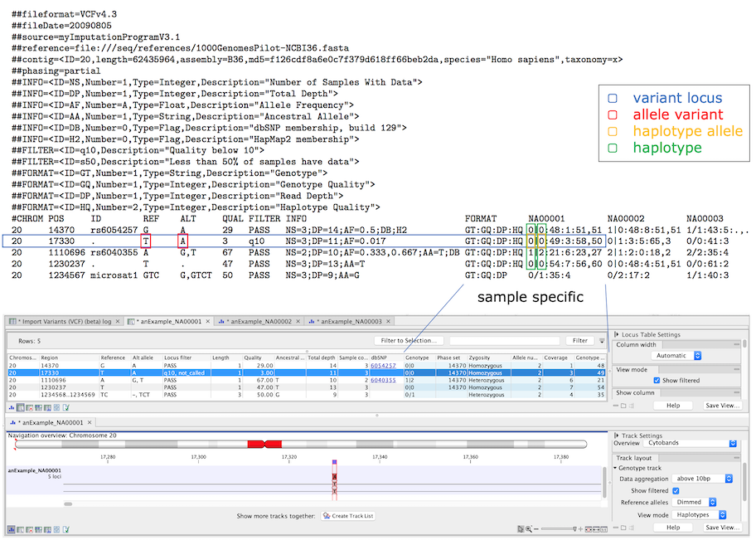Open the Import Variants (VCF) log tab
Screen dimensions: 756x540
(x=66, y=321)
